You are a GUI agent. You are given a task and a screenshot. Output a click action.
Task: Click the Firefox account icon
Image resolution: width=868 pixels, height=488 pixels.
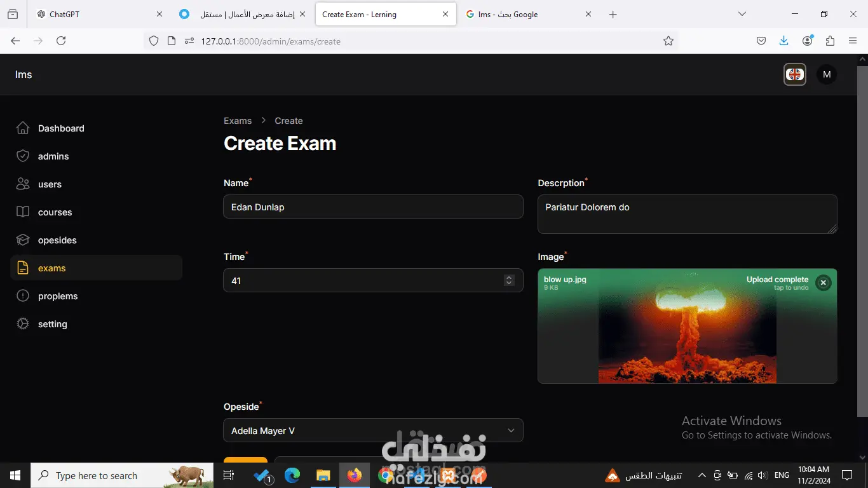pyautogui.click(x=808, y=41)
